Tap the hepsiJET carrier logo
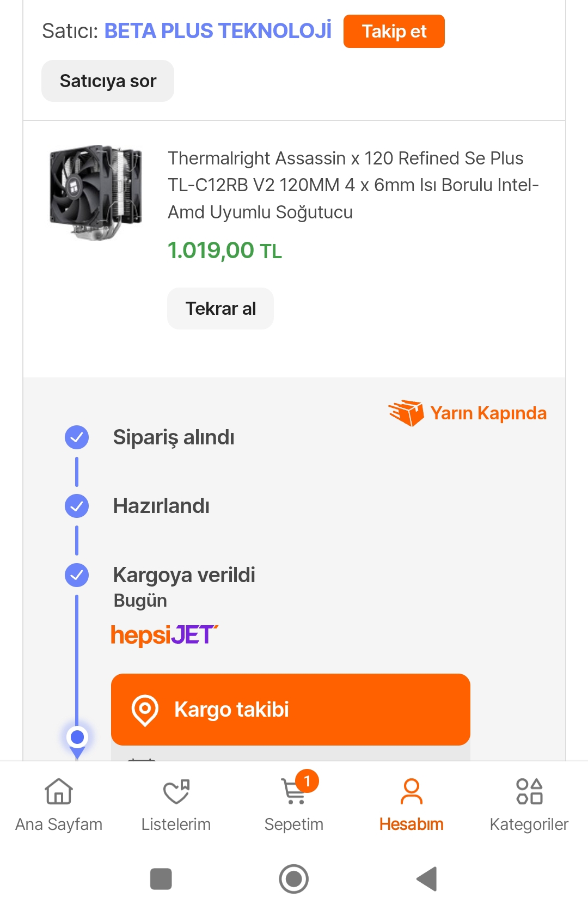Image resolution: width=588 pixels, height=916 pixels. click(164, 635)
